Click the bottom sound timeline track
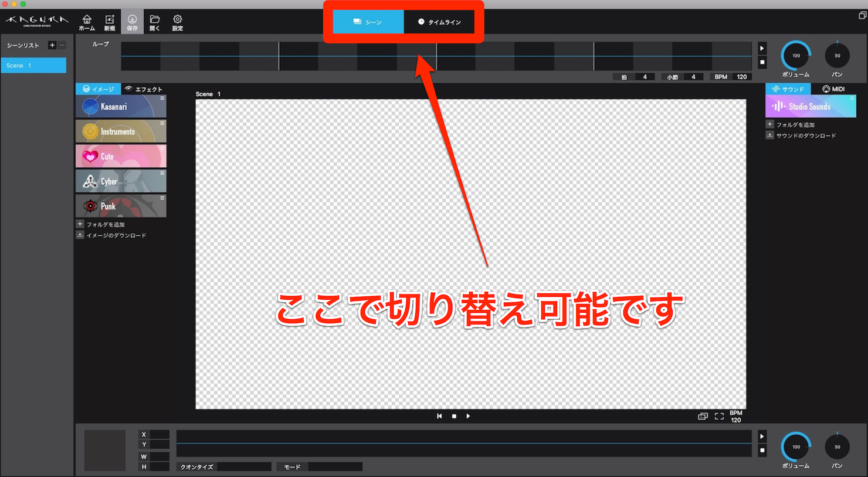This screenshot has width=868, height=477. tap(464, 444)
